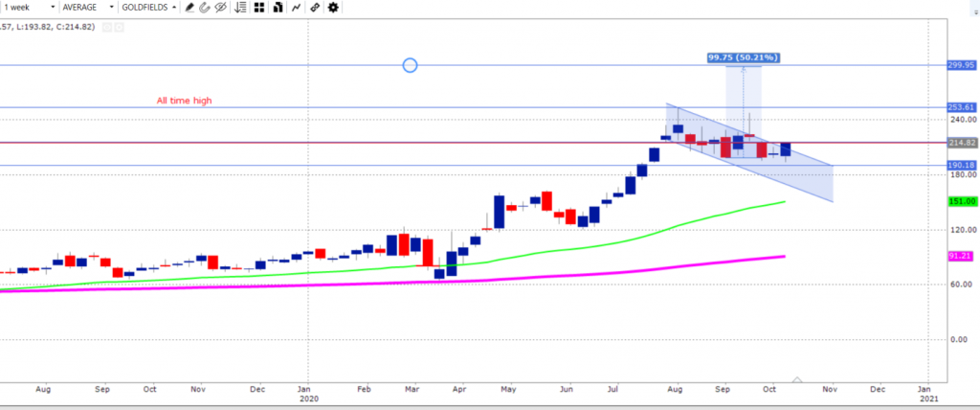Click the current price 214.82 label

pos(960,143)
